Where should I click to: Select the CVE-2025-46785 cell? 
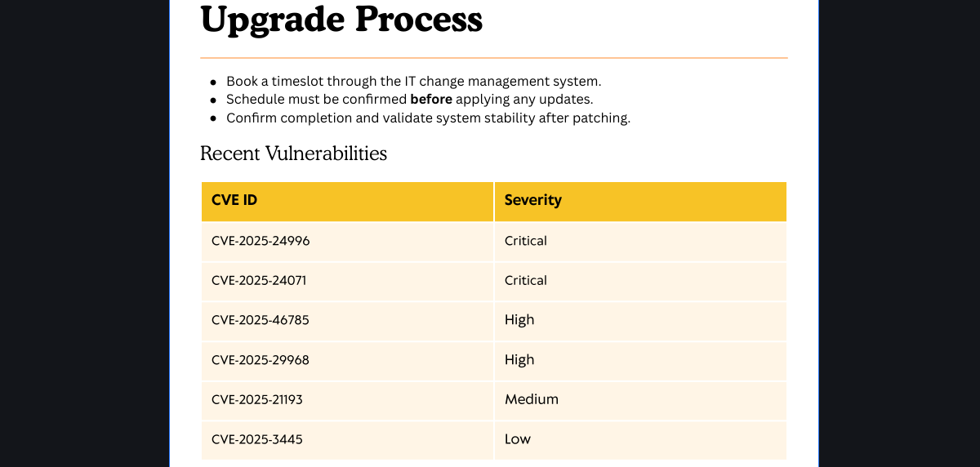coord(260,320)
